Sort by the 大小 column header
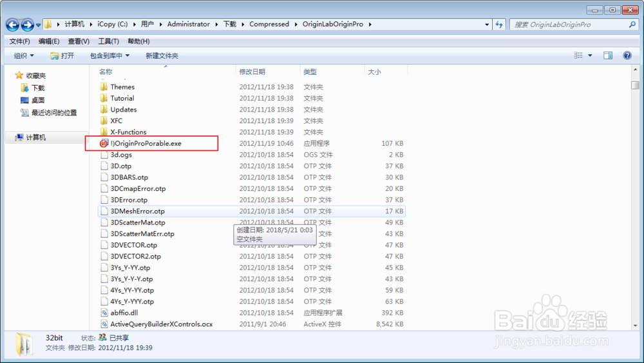 (375, 72)
